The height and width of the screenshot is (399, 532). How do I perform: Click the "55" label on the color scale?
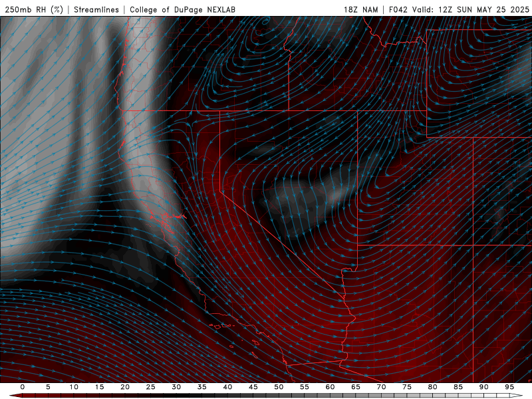point(305,387)
